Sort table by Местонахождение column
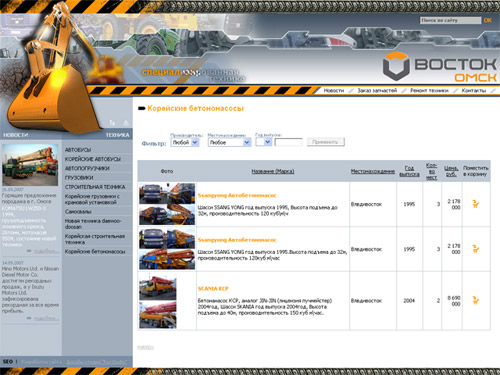Viewport: 500px width, 375px height. [x=373, y=171]
